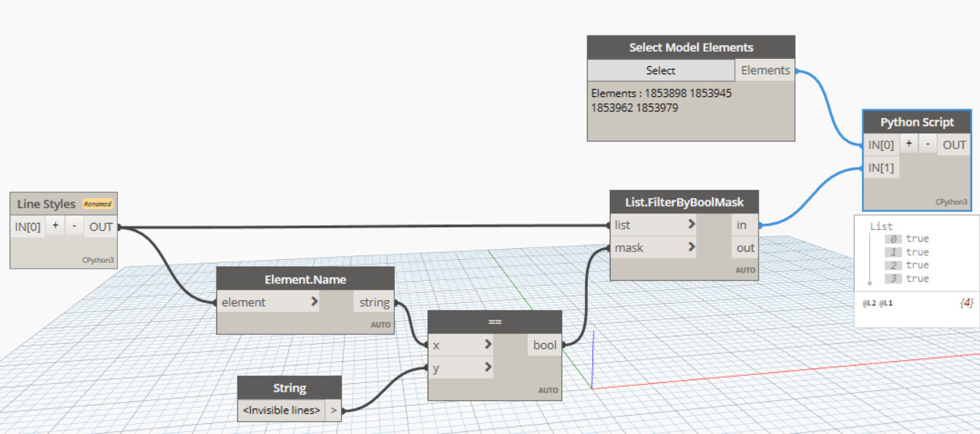Click the small output port on the String node
Screen dimensions: 980x434
click(333, 410)
